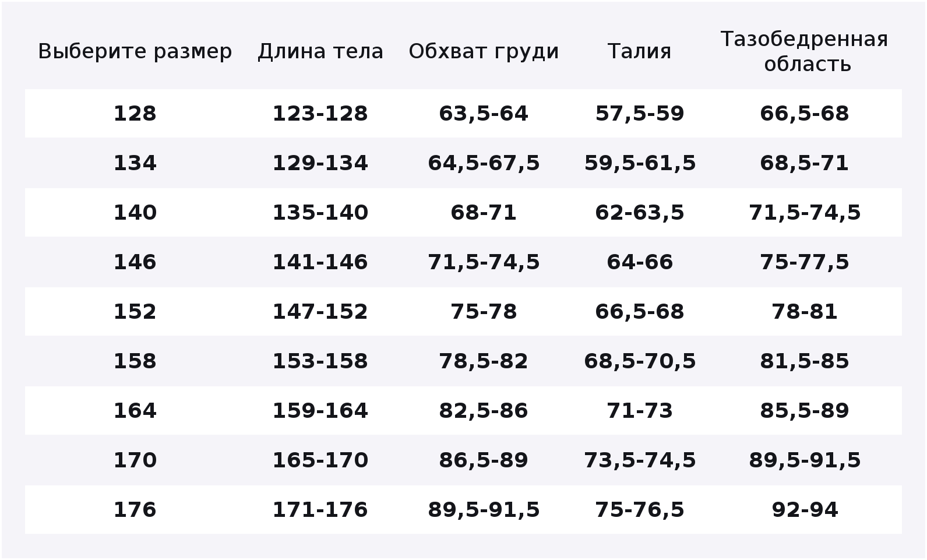Image resolution: width=927 pixels, height=560 pixels.
Task: Click waist value 64-66
Action: [640, 262]
